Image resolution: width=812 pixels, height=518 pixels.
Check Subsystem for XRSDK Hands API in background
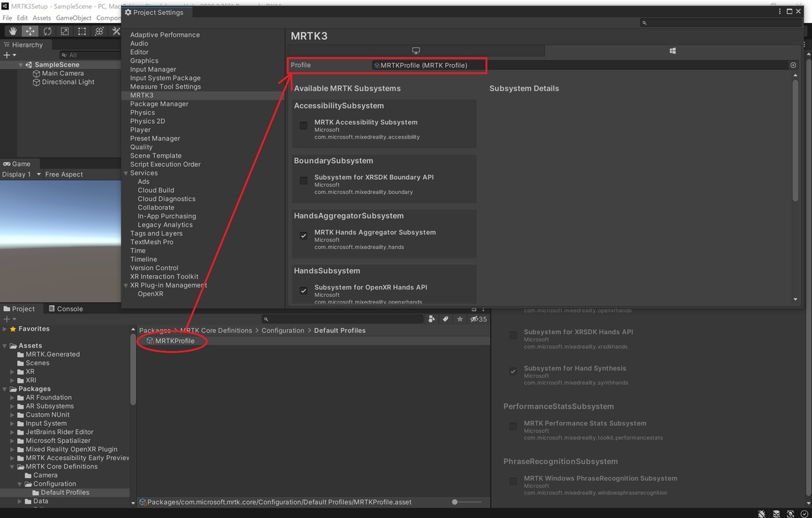click(x=513, y=335)
